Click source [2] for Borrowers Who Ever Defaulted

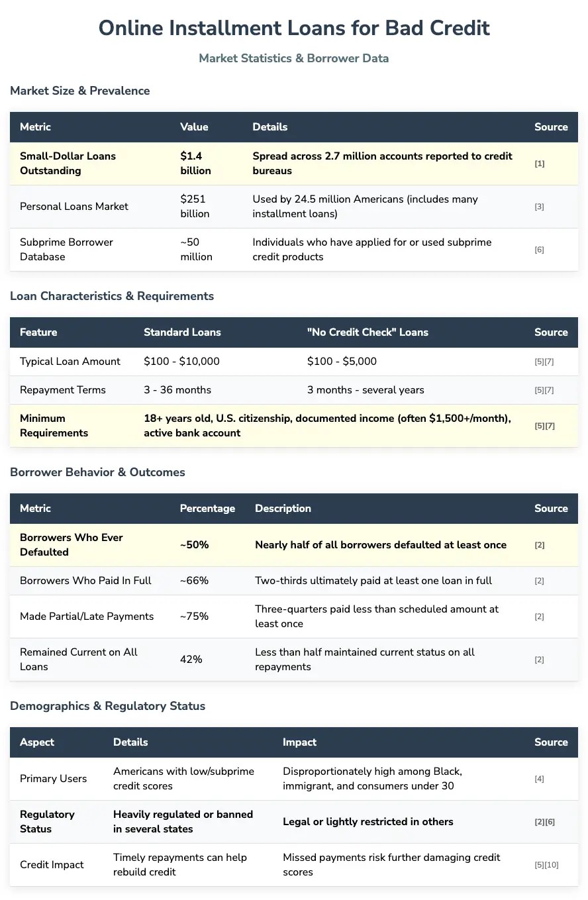tap(540, 545)
